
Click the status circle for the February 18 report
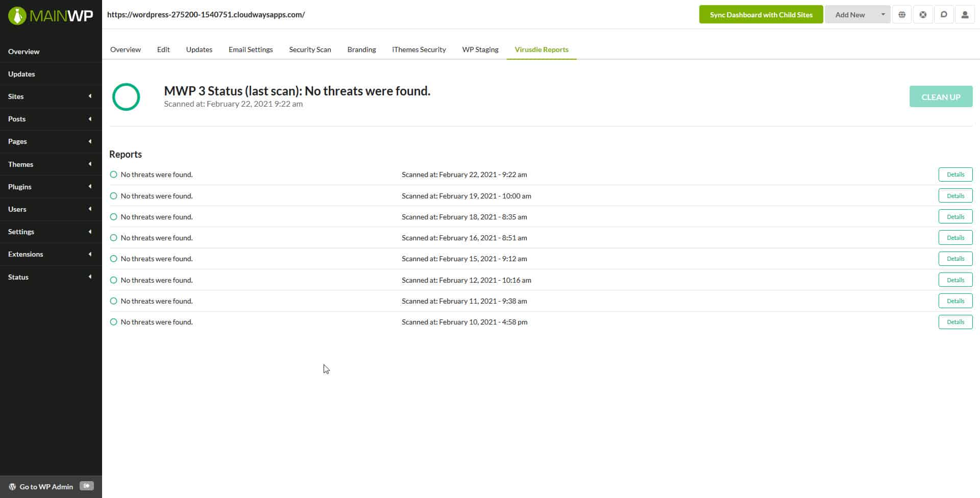click(x=114, y=217)
